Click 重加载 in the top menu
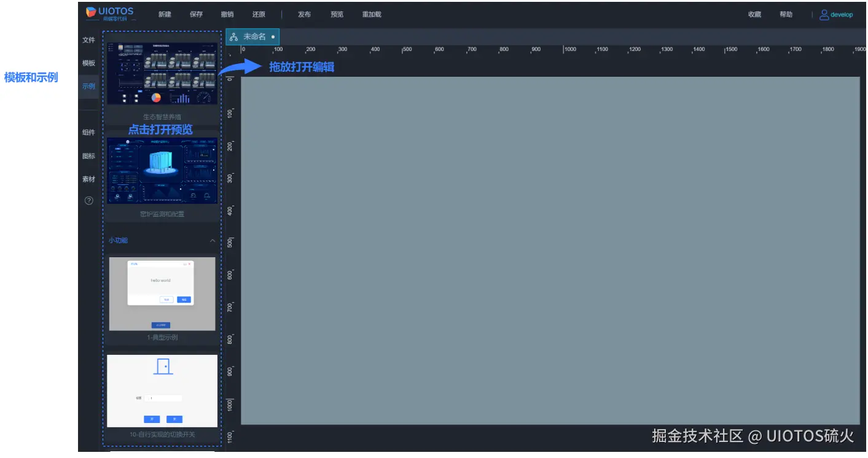 pyautogui.click(x=372, y=14)
